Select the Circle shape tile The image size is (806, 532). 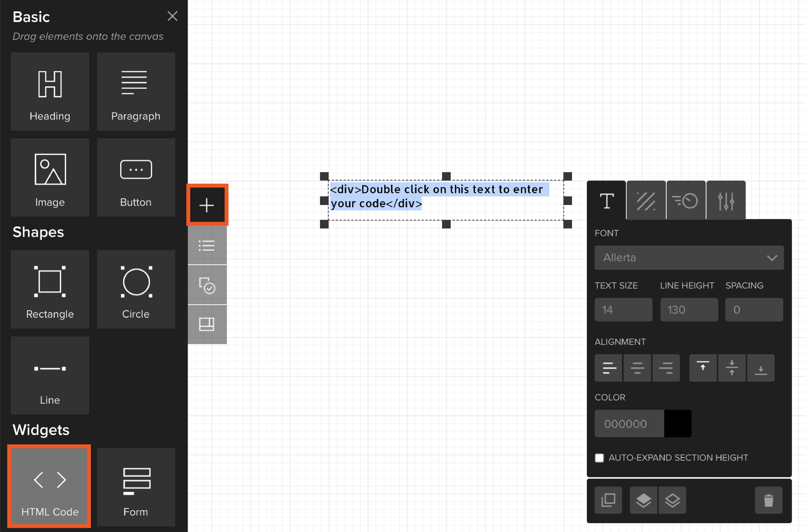(x=136, y=289)
